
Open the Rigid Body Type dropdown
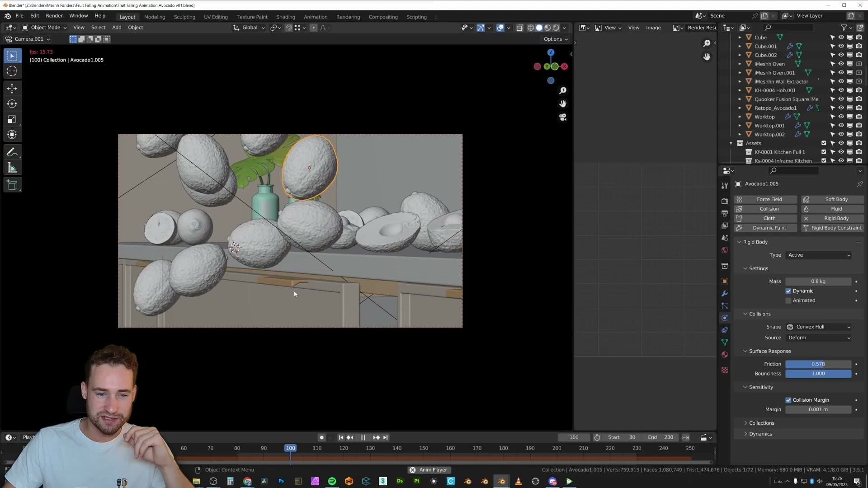tap(819, 255)
